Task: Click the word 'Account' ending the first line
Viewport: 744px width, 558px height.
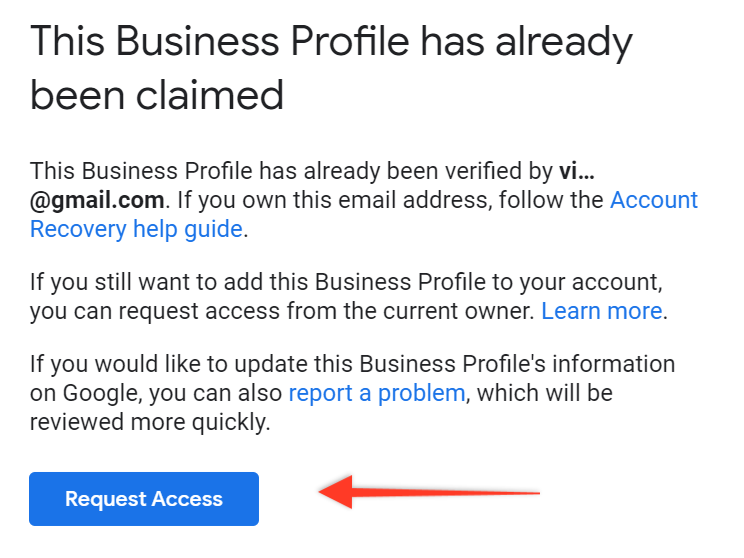Action: click(653, 199)
